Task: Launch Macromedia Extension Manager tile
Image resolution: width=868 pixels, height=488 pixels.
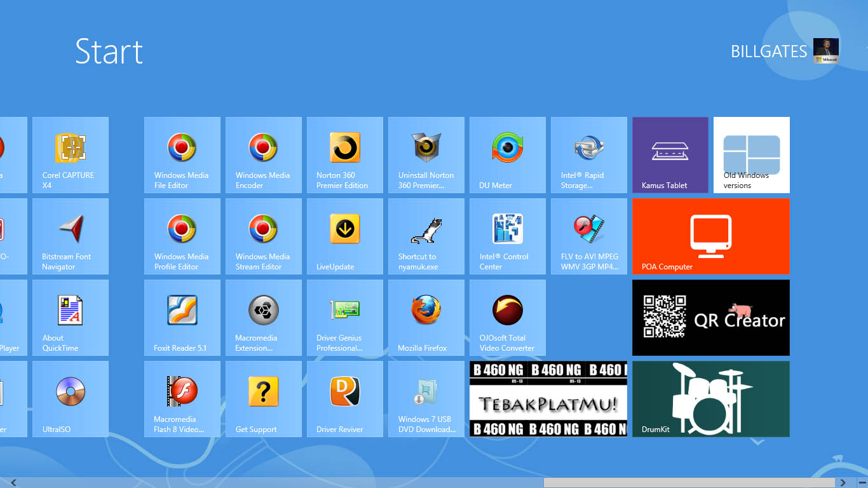Action: click(264, 318)
